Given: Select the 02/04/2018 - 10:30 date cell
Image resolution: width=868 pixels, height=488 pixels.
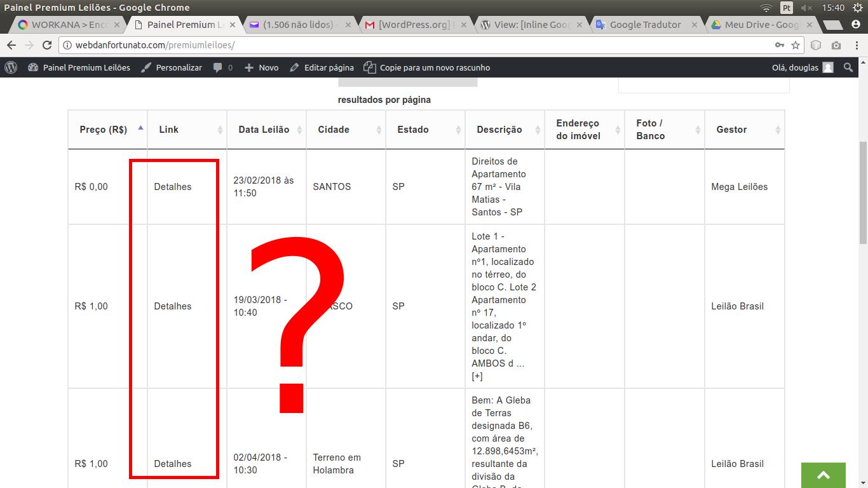Looking at the screenshot, I should point(267,438).
